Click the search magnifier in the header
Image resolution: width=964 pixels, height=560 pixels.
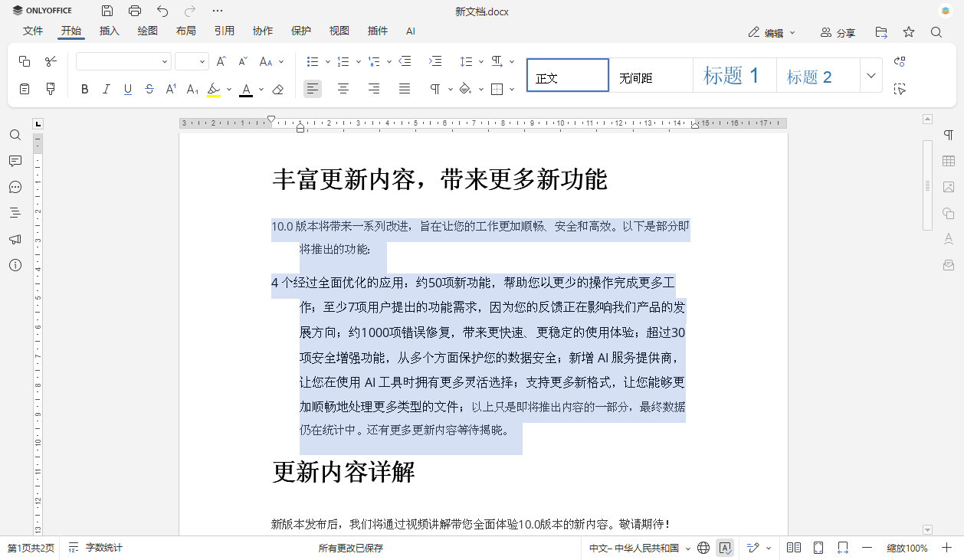pos(936,32)
